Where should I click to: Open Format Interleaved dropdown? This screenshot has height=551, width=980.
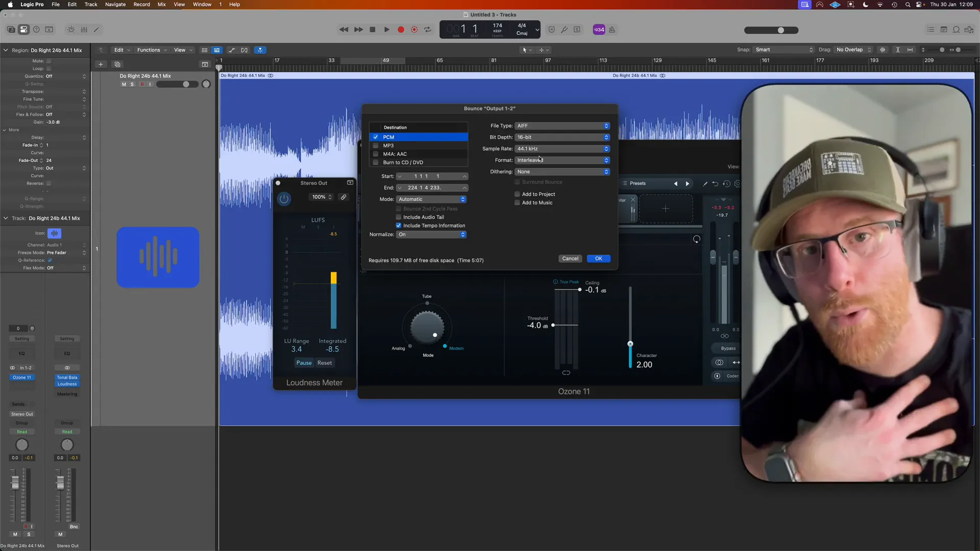(562, 160)
